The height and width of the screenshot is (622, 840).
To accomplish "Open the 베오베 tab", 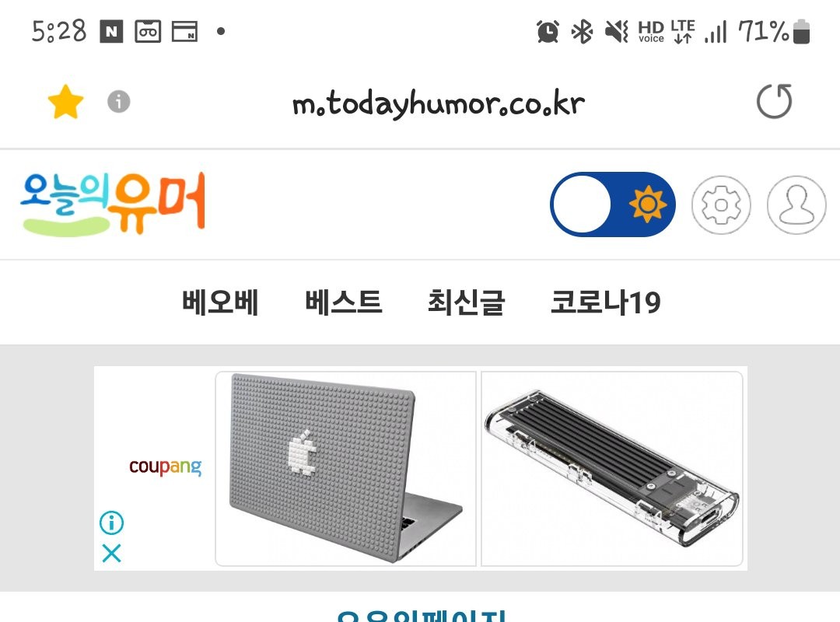I will coord(220,302).
